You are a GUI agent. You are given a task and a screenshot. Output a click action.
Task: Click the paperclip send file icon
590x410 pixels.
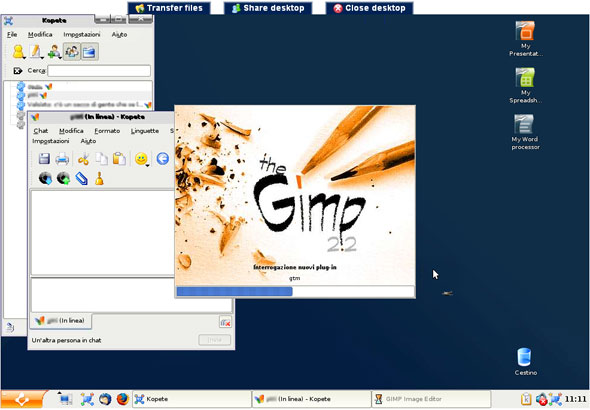[81, 178]
